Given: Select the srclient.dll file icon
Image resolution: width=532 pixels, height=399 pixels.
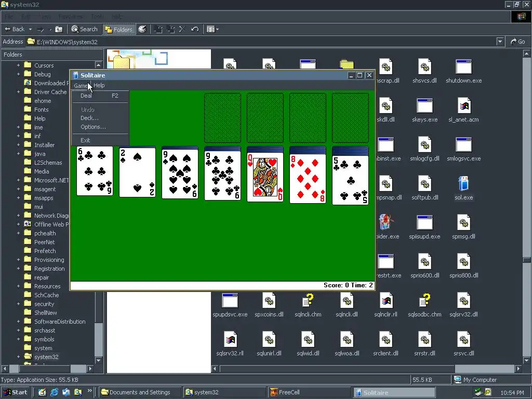Looking at the screenshot, I should (x=385, y=340).
